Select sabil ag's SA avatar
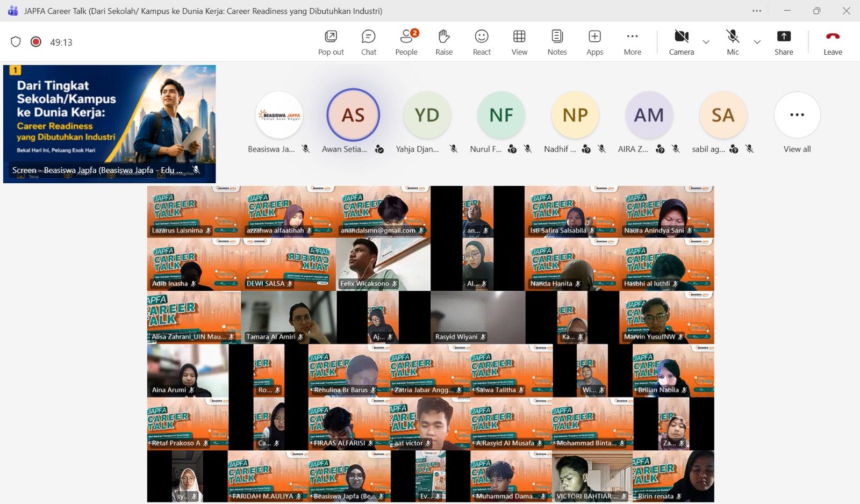860x504 pixels. (x=723, y=115)
